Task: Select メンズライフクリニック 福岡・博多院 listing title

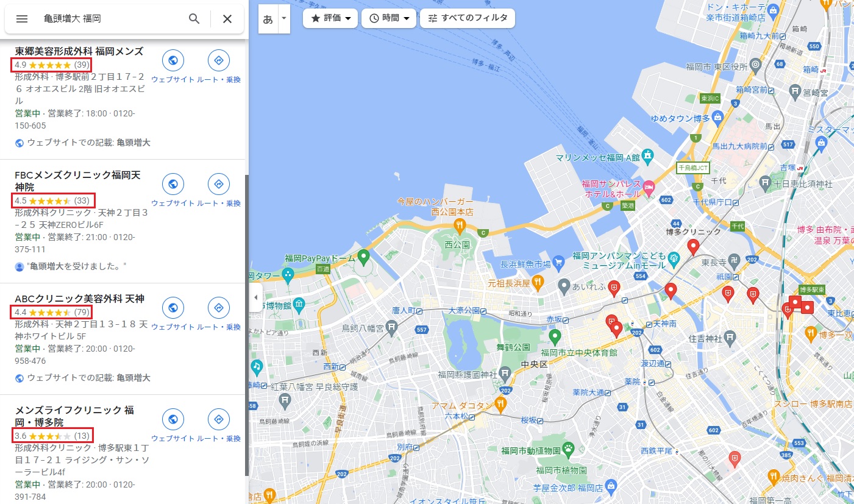Action: pos(74,416)
